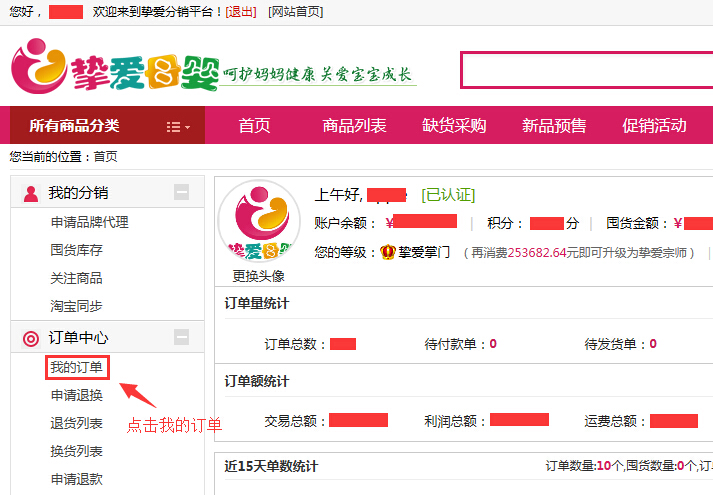Go to the 首页 navigation tab
This screenshot has height=495, width=713.
254,126
